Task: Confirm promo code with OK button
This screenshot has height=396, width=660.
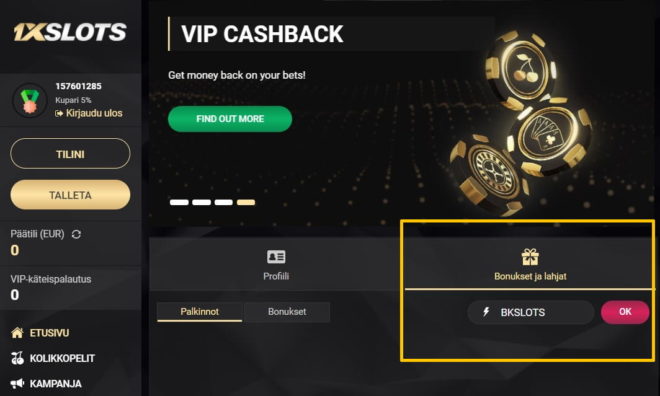Action: 625,312
